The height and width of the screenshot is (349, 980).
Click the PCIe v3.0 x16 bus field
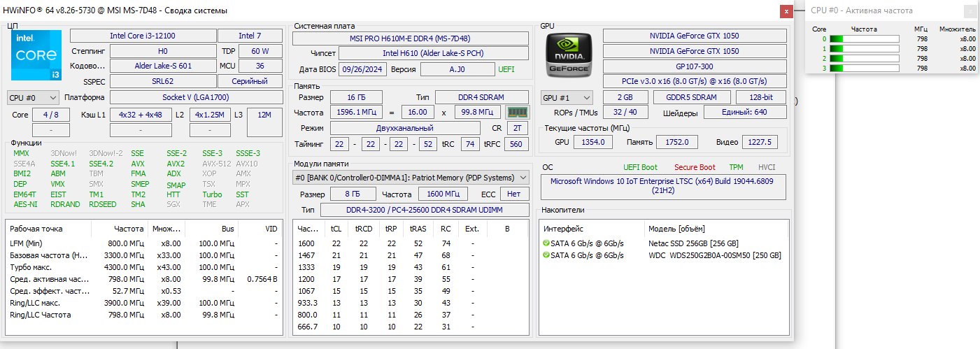point(694,82)
